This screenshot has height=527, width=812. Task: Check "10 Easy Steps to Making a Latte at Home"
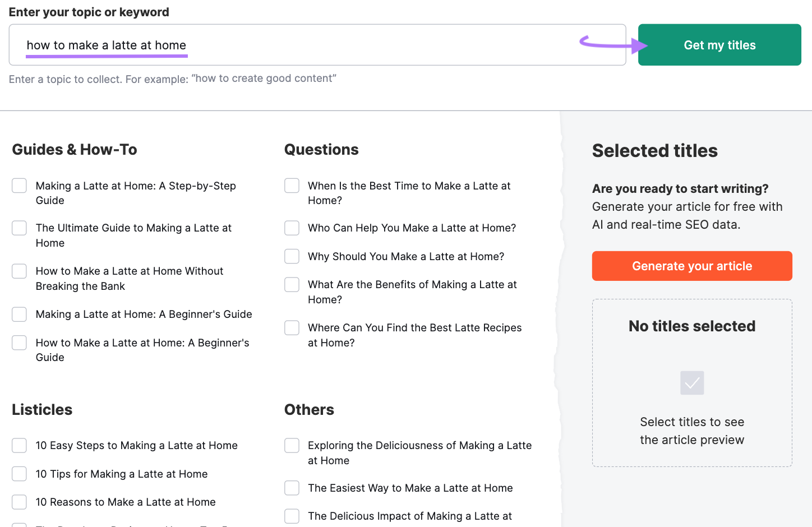point(19,445)
